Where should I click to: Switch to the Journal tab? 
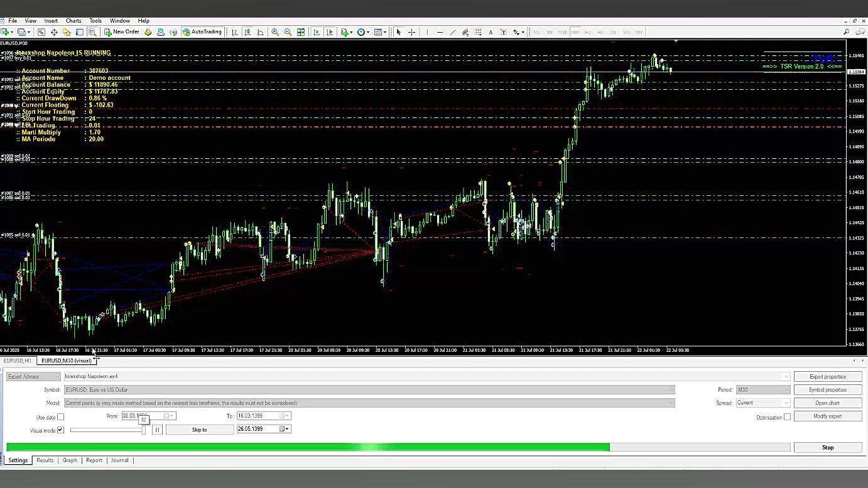119,460
